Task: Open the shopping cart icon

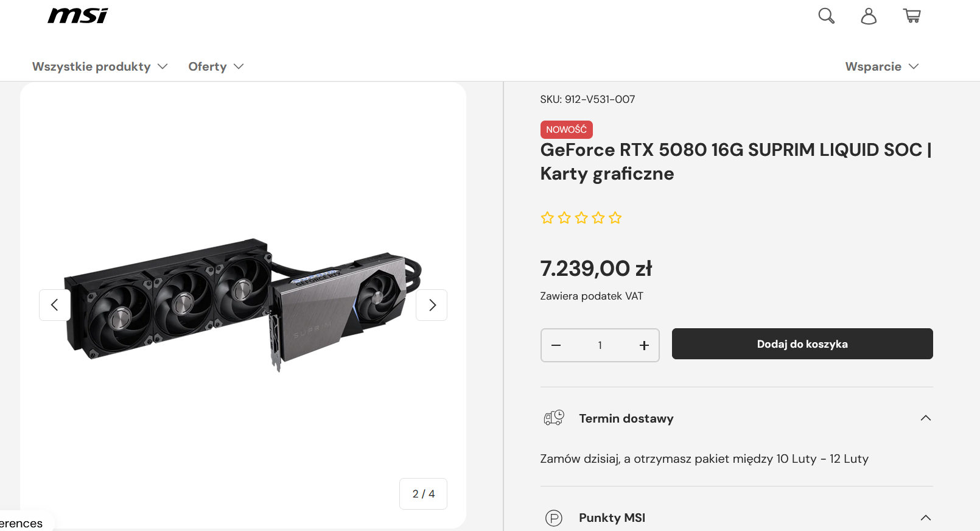Action: pos(912,16)
